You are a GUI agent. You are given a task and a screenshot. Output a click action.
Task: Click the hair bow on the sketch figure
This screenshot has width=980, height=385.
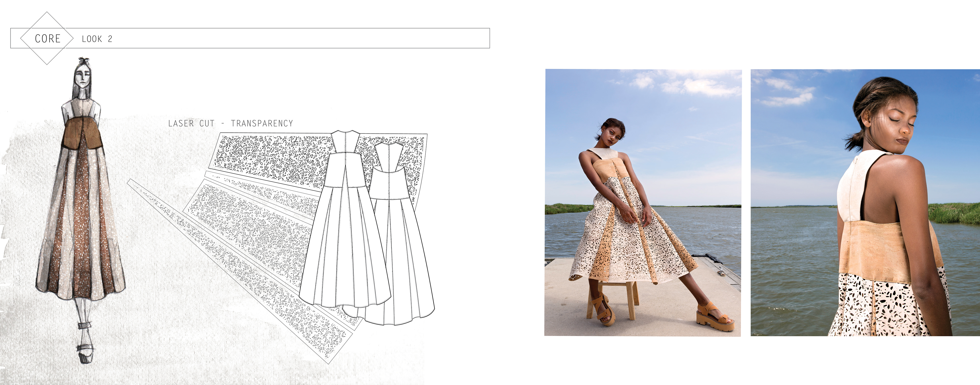pos(84,61)
